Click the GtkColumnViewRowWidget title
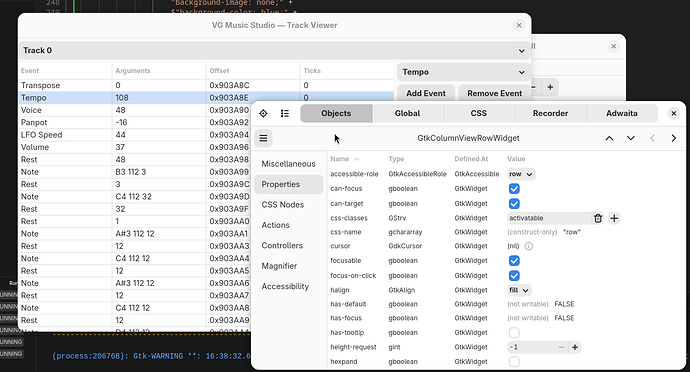The image size is (690, 372). click(x=468, y=138)
